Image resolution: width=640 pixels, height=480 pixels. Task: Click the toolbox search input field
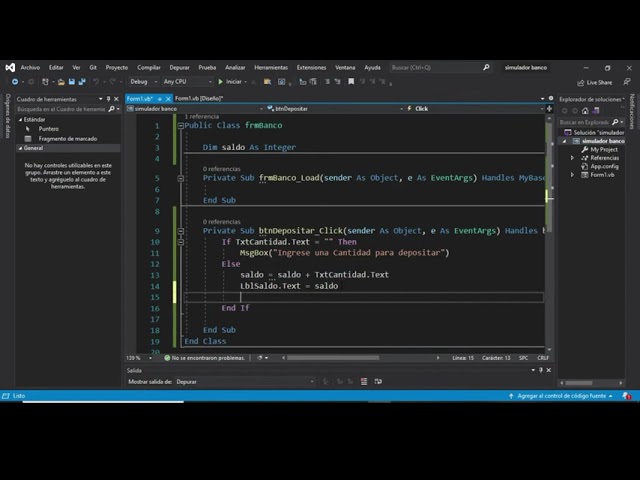pos(61,109)
